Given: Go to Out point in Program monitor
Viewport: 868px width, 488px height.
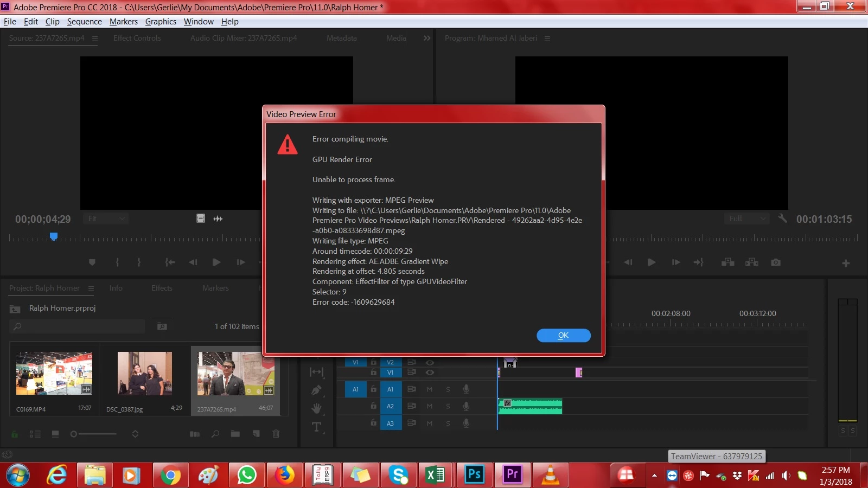Looking at the screenshot, I should point(698,262).
